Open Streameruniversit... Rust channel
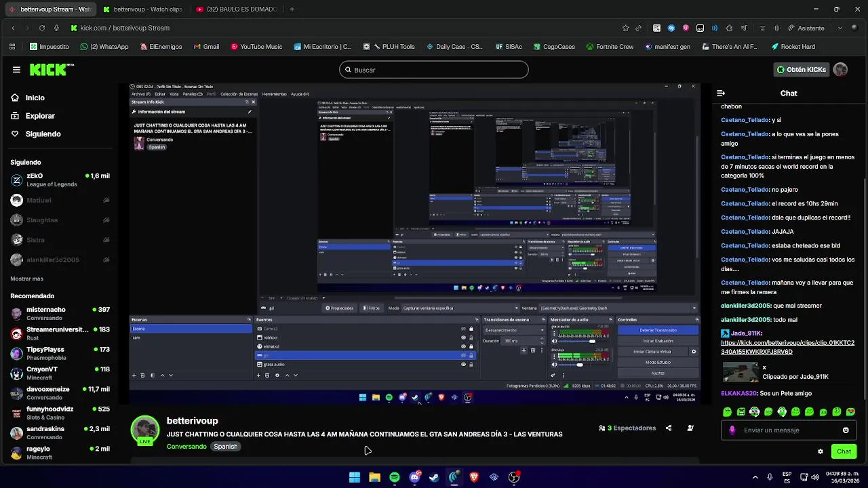Screen dimensions: 868x488 point(60,333)
